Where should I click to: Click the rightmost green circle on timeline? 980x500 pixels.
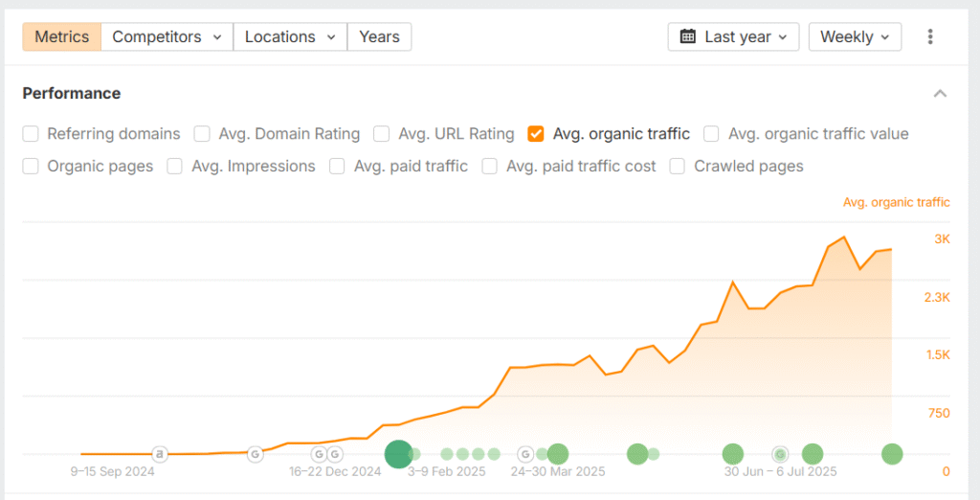click(x=892, y=454)
